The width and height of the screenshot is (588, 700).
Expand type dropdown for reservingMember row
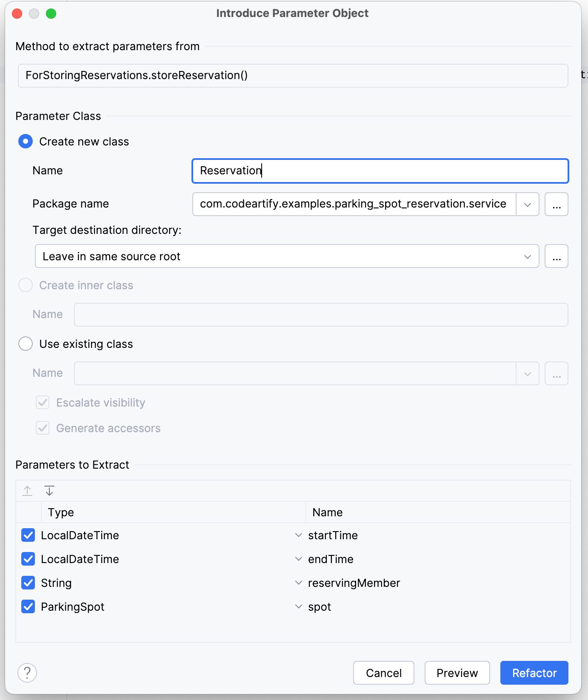(299, 583)
